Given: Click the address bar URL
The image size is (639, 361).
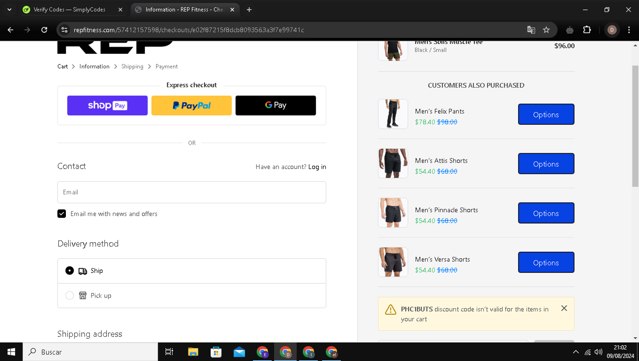Looking at the screenshot, I should (189, 30).
